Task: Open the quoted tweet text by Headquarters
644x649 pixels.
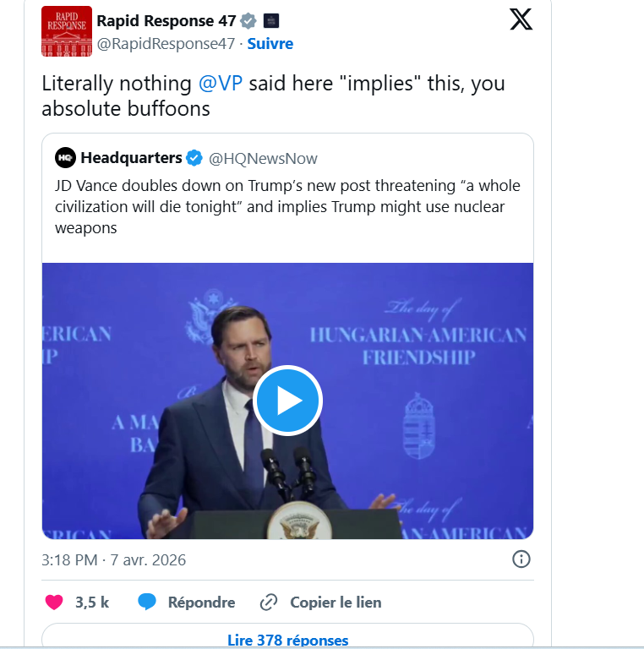Action: pos(287,206)
